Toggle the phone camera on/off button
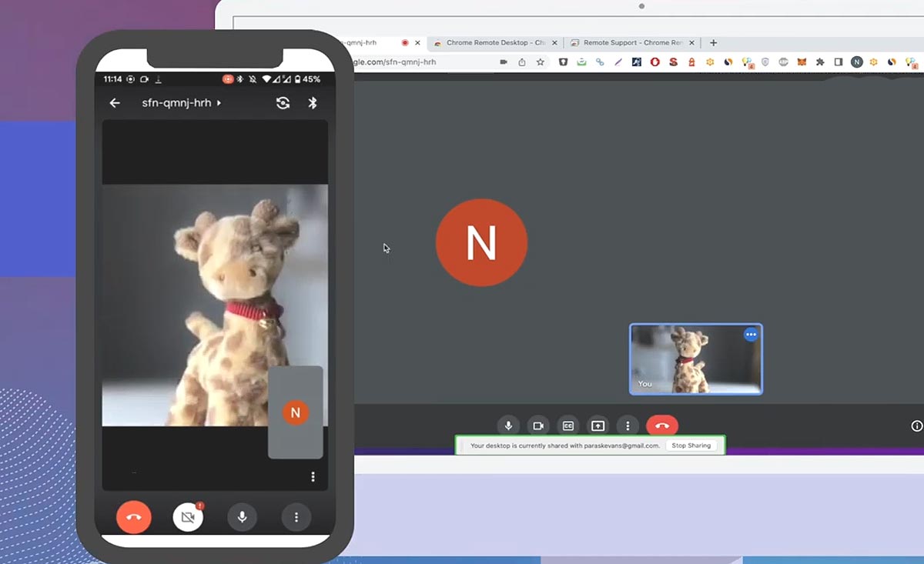The height and width of the screenshot is (564, 924). coord(188,517)
